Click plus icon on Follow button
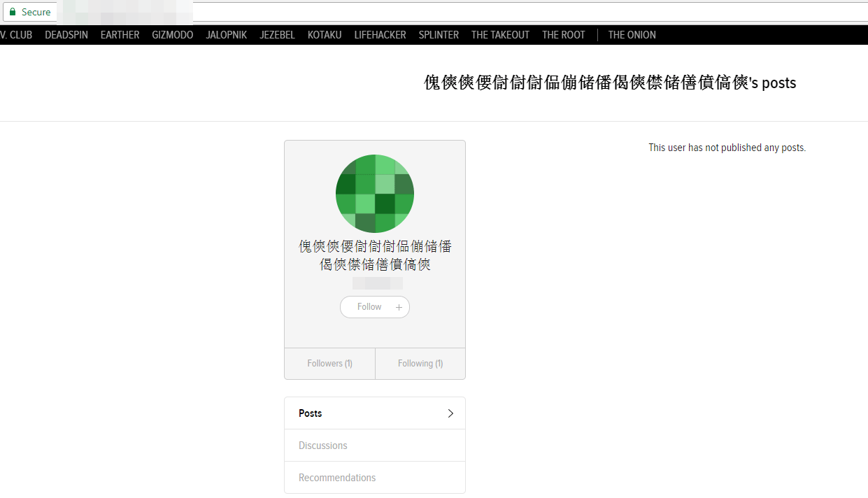This screenshot has width=868, height=498. coord(399,307)
